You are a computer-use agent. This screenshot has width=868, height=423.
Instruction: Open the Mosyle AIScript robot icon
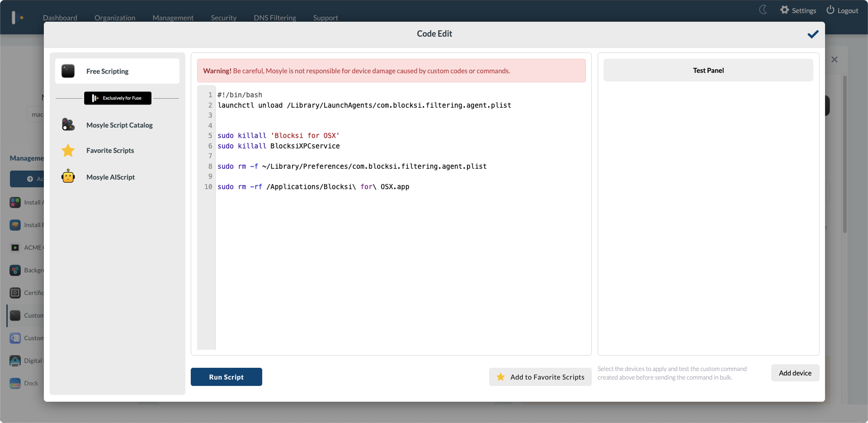click(68, 176)
